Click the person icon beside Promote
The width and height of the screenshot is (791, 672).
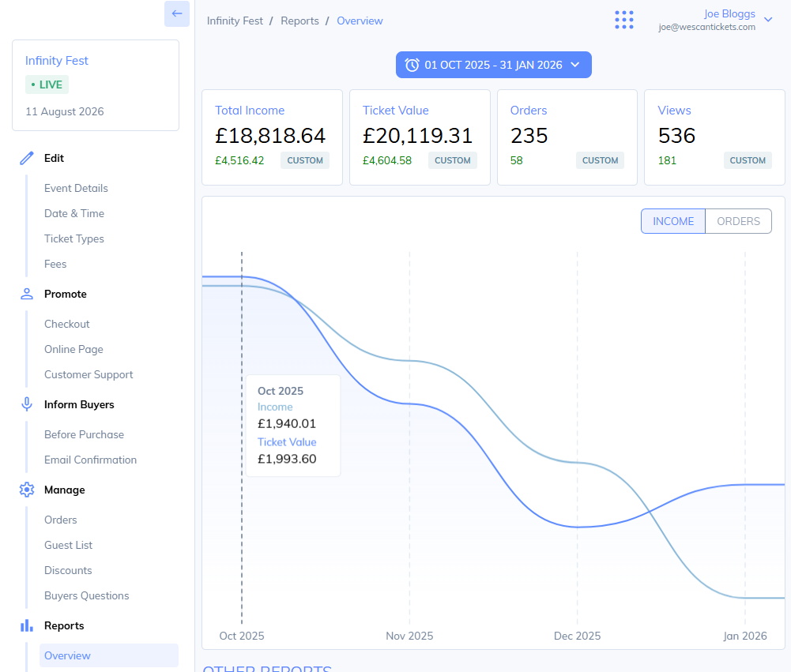(x=27, y=294)
